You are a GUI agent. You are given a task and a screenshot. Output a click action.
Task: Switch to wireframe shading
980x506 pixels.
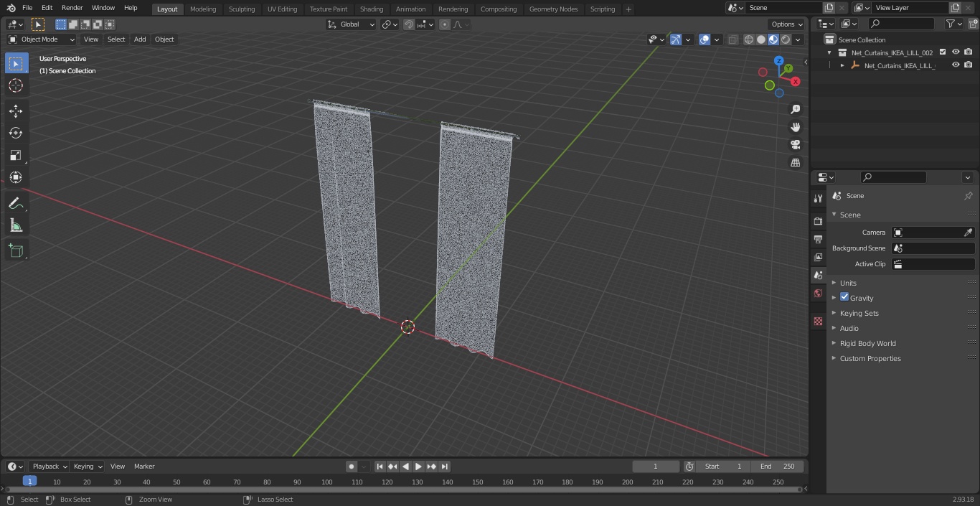click(x=749, y=39)
